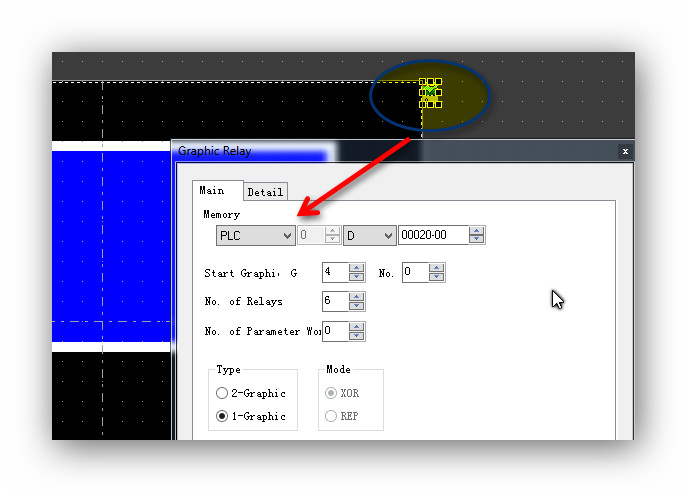
Task: Click the No. field showing 0
Action: pos(414,272)
